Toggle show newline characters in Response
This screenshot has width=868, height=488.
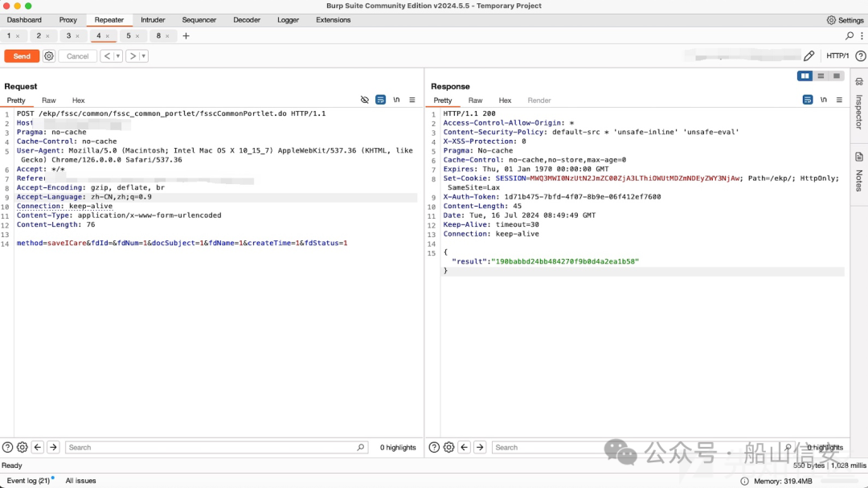(x=824, y=100)
